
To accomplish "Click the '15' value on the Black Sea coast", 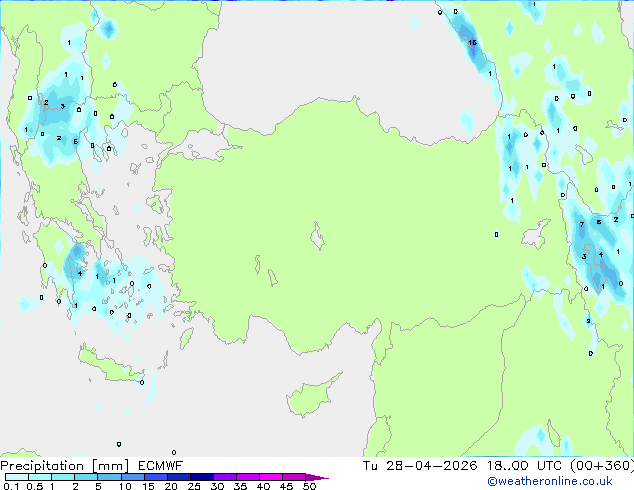I will pos(472,42).
